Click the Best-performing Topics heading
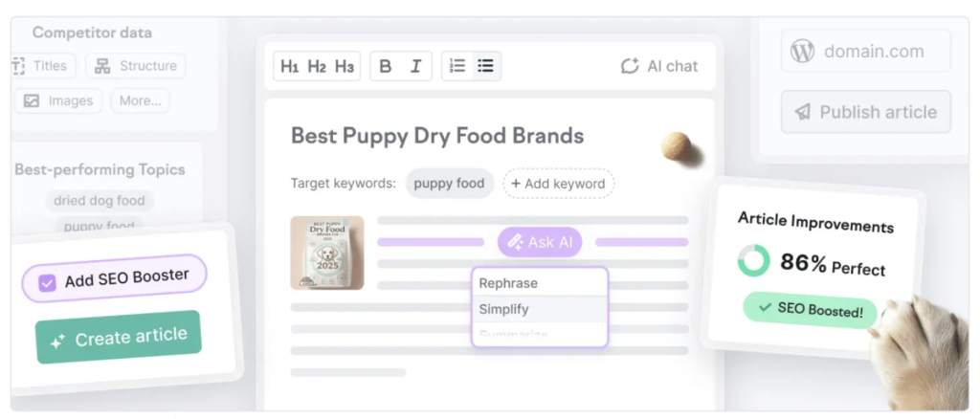The image size is (980, 419). pyautogui.click(x=100, y=169)
